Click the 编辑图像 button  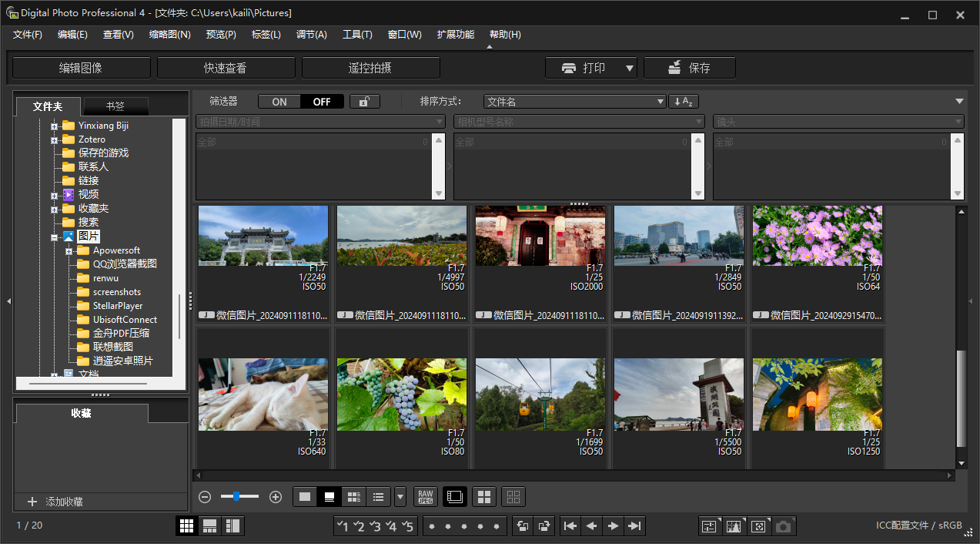click(x=81, y=68)
